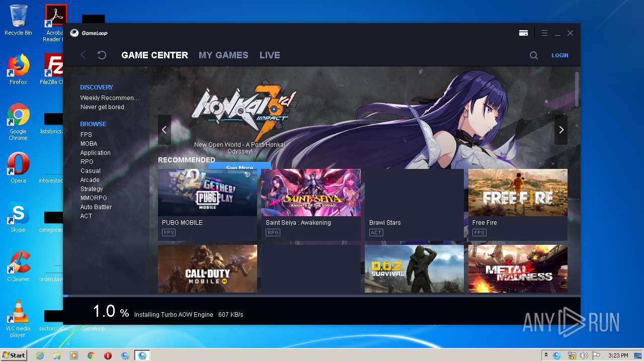Image resolution: width=644 pixels, height=362 pixels.
Task: Open Skype desktop shortcut
Action: pyautogui.click(x=18, y=217)
